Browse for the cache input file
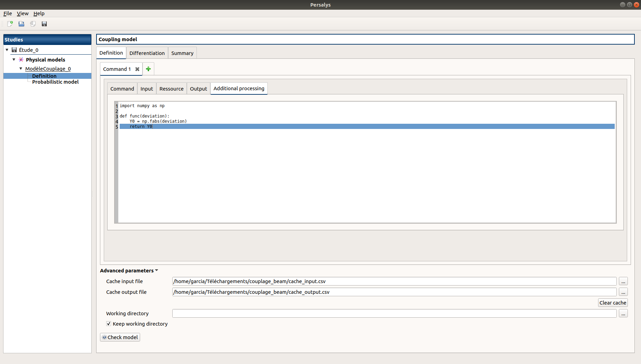 pos(623,281)
